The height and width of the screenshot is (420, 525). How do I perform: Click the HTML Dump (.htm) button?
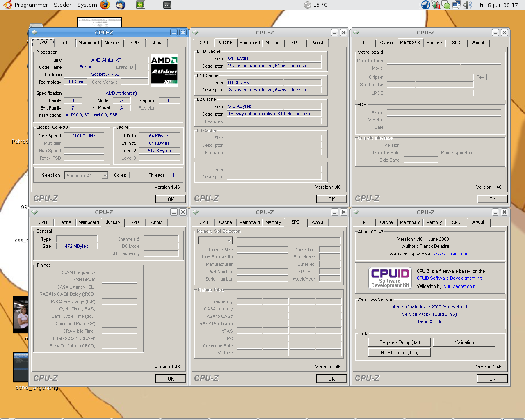pyautogui.click(x=399, y=352)
